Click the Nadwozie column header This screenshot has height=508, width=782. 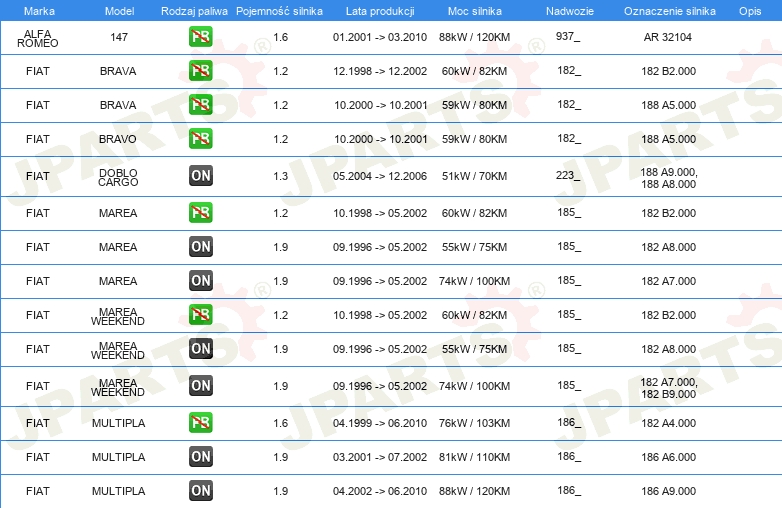[570, 11]
